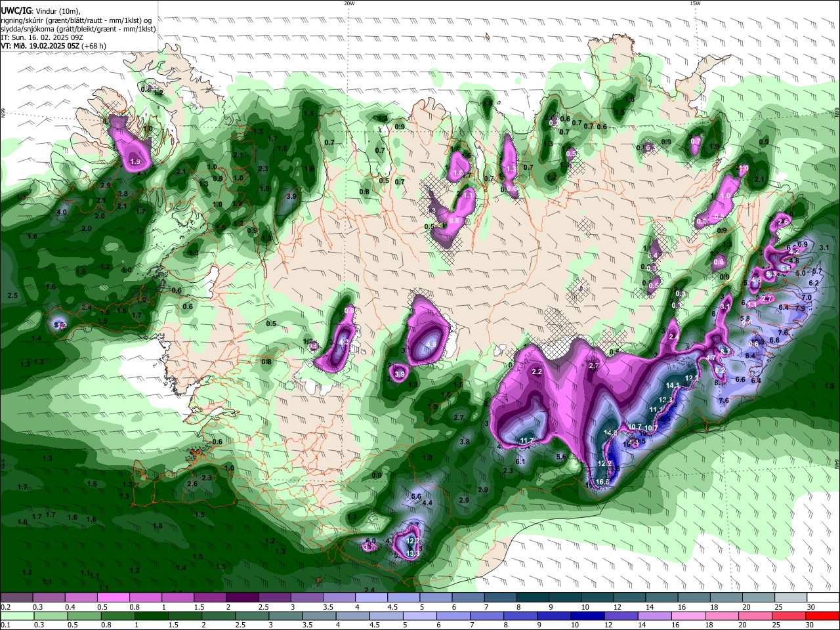Select the dusky plum swatch starting at 0.2

(17, 598)
